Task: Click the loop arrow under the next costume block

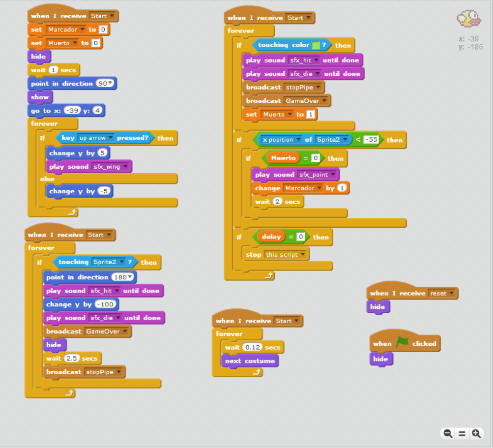Action: [x=255, y=373]
